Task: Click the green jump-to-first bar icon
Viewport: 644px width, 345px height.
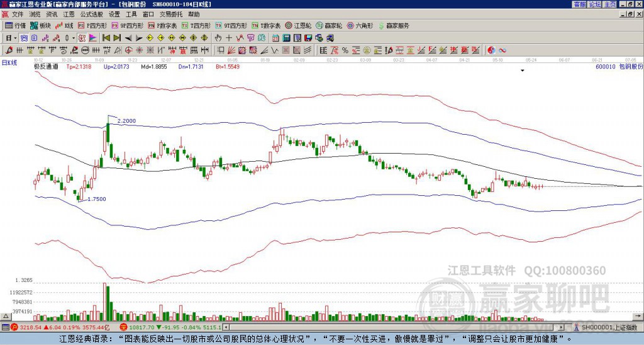Action: point(106,38)
